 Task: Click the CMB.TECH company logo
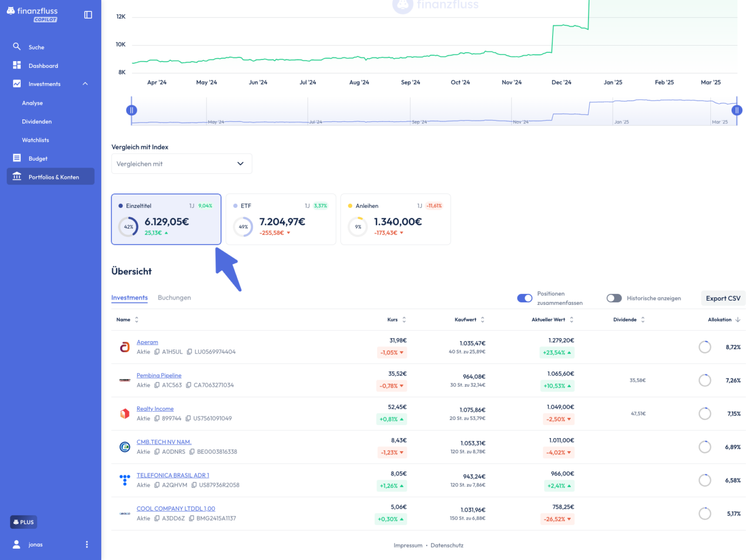[125, 447]
